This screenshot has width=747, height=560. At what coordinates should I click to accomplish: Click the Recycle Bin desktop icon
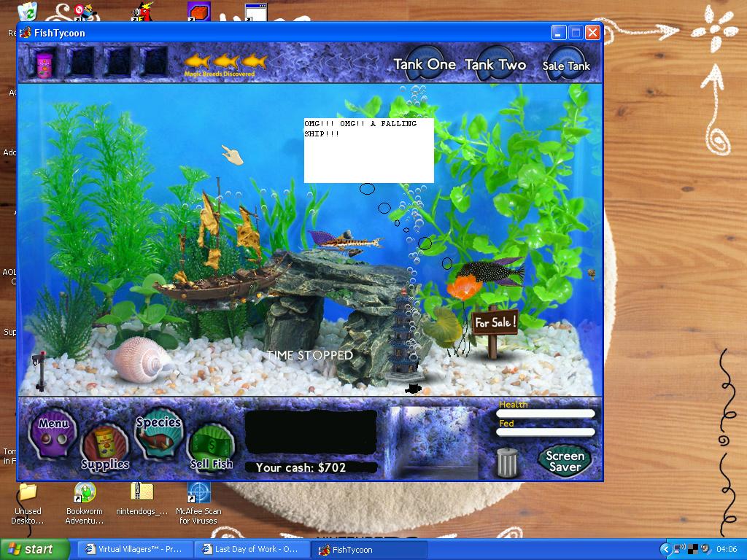pos(28,12)
